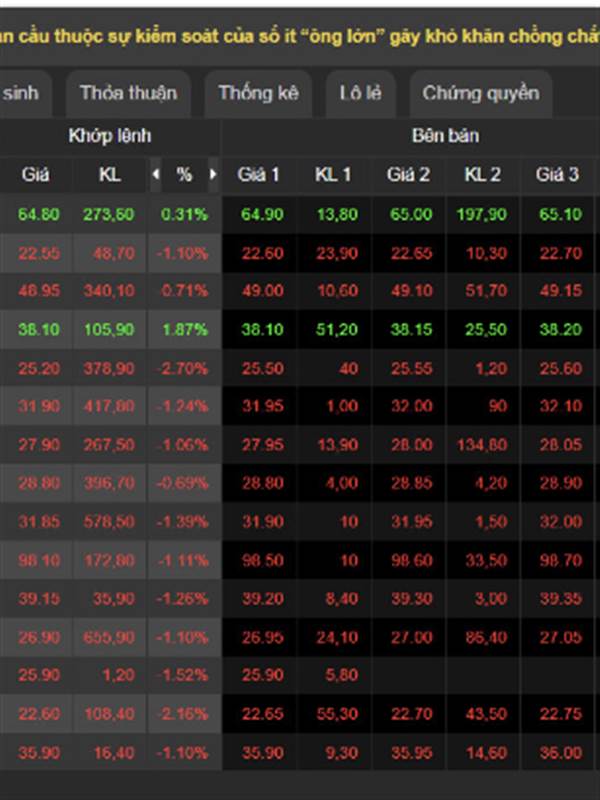The width and height of the screenshot is (600, 800).
Task: Click matched volume 273,60
Action: 109,214
